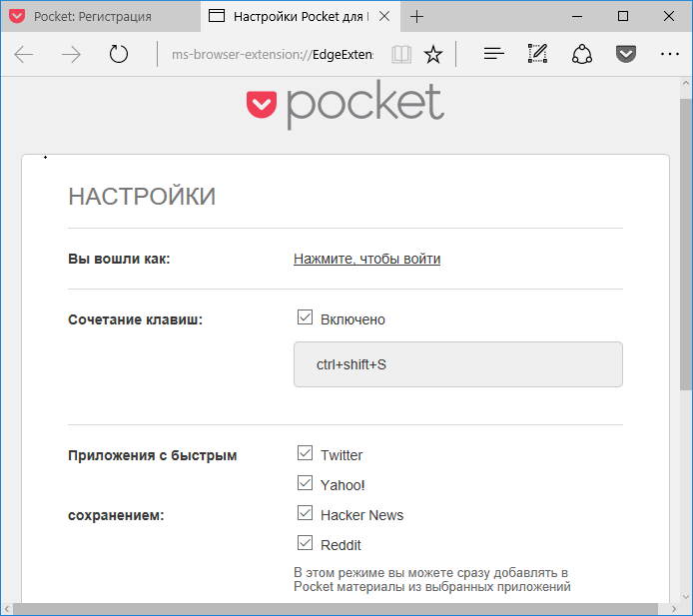Make a web note pen icon

point(538,54)
